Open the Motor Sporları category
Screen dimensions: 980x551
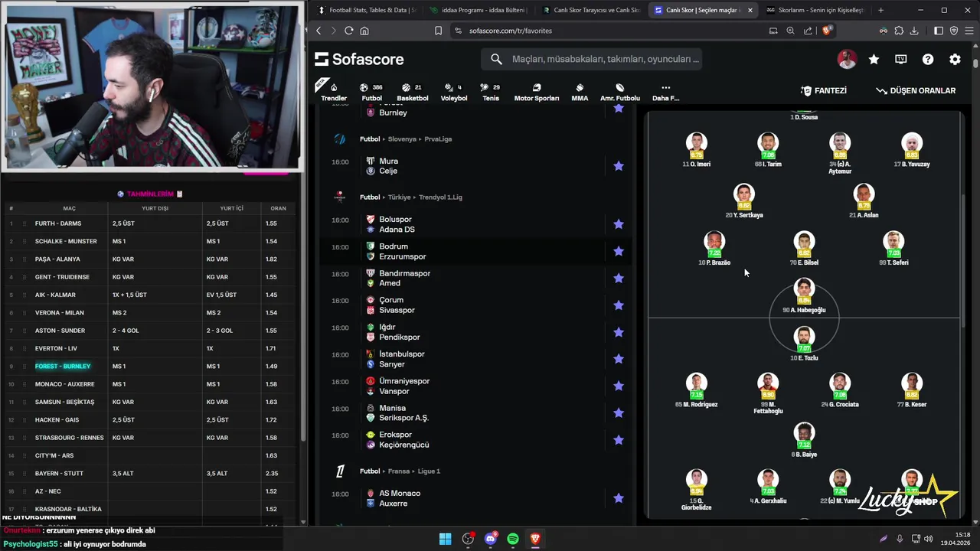click(x=537, y=92)
